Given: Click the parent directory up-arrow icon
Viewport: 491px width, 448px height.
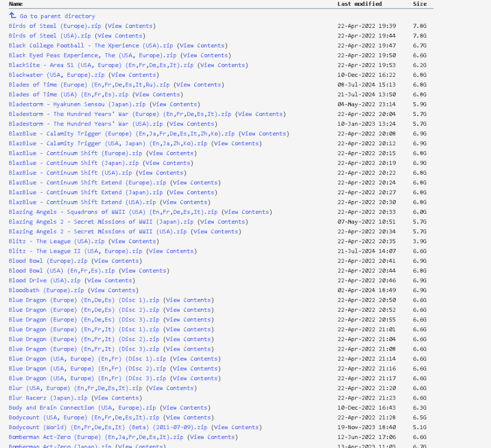Looking at the screenshot, I should (13, 15).
